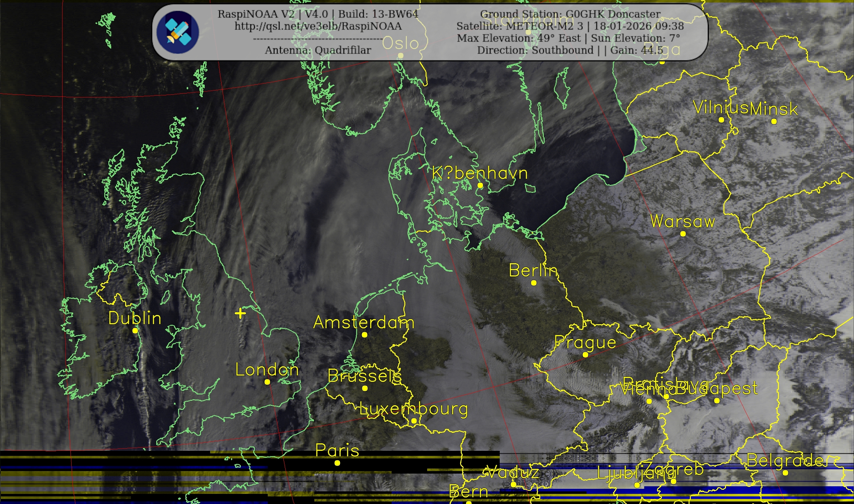Click the Brussels city label

point(364,376)
